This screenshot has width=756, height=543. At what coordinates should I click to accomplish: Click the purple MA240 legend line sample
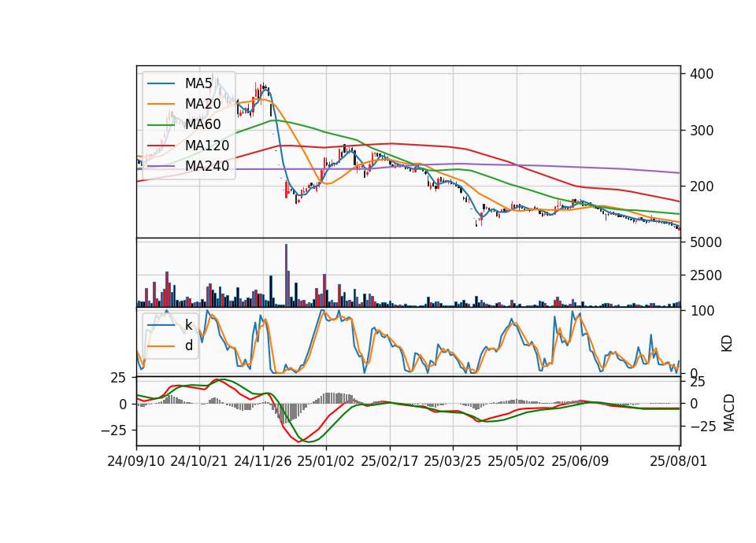pyautogui.click(x=161, y=166)
